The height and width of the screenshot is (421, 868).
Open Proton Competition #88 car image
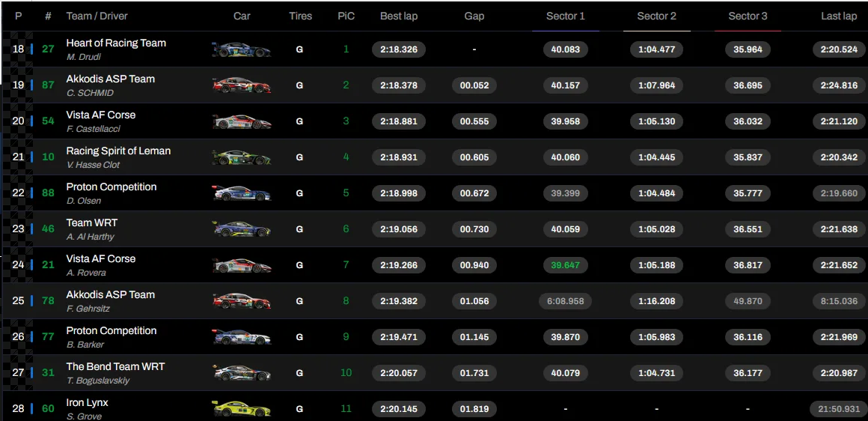pyautogui.click(x=241, y=193)
